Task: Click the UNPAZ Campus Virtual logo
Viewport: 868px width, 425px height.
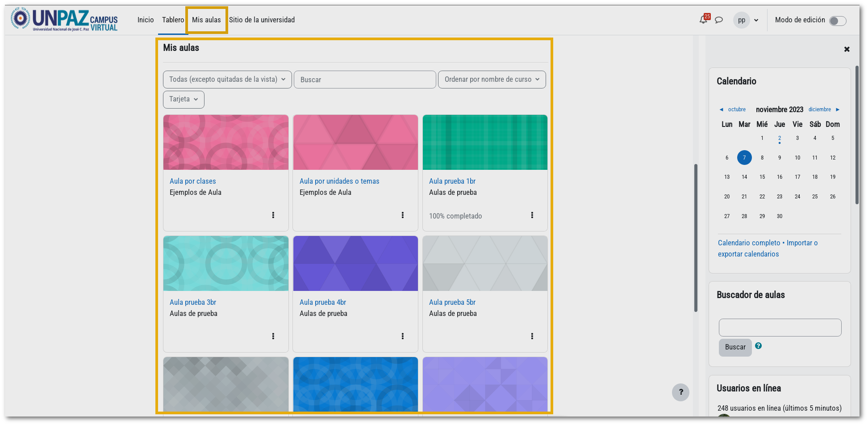Action: pos(65,20)
